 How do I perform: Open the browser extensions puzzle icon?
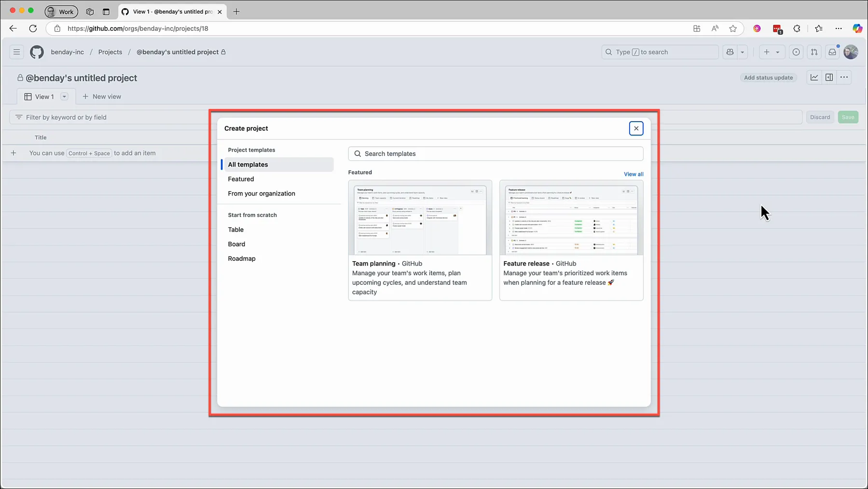(x=797, y=28)
